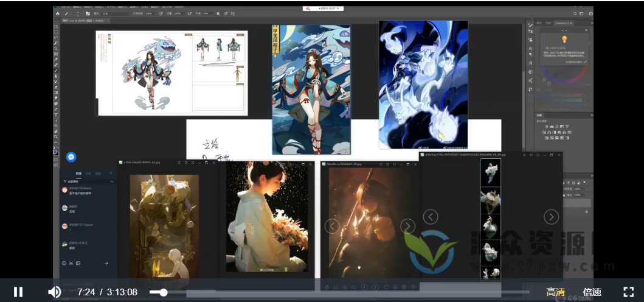This screenshot has height=302, width=644.
Task: Go to previous image in sculpture viewer
Action: [431, 217]
